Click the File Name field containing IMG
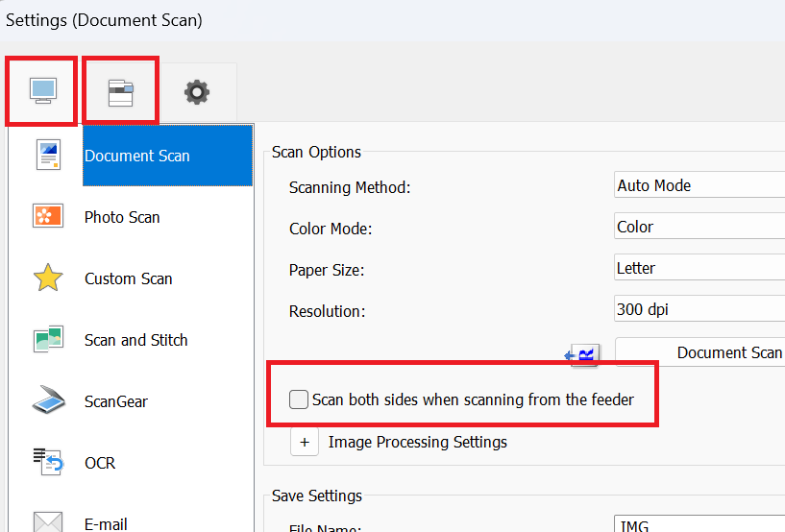This screenshot has height=532, width=785. pyautogui.click(x=699, y=525)
